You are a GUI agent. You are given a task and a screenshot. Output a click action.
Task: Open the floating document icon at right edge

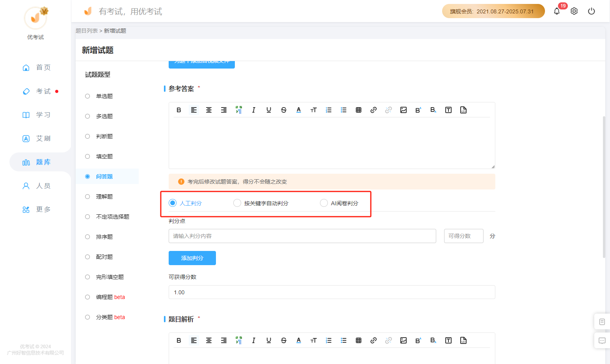(x=602, y=322)
